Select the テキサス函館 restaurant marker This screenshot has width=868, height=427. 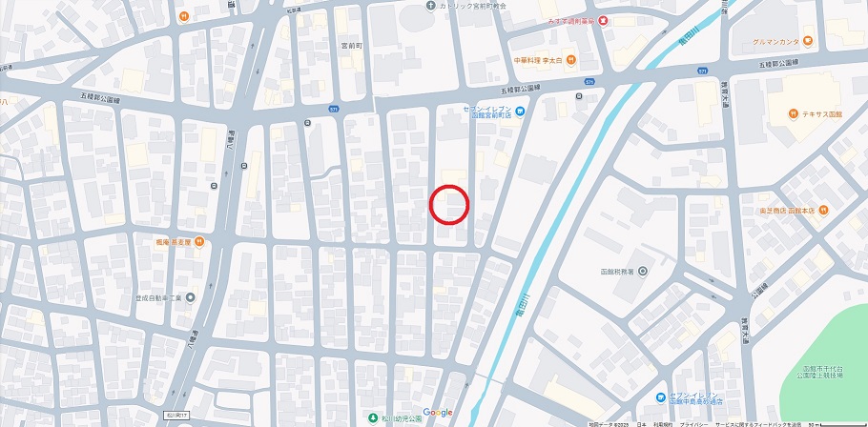pyautogui.click(x=794, y=114)
